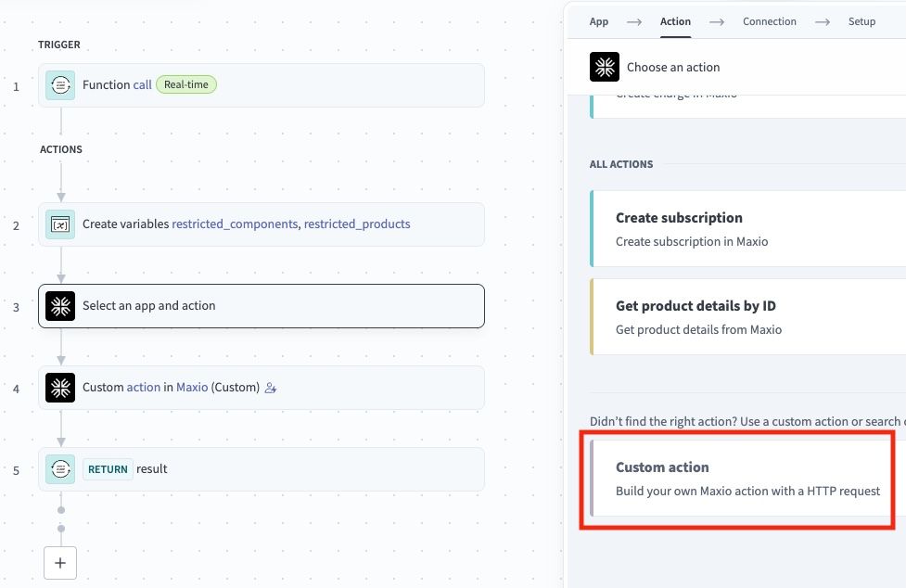Select the Function call trigger step
Viewport: 906px width, 588px height.
(262, 85)
